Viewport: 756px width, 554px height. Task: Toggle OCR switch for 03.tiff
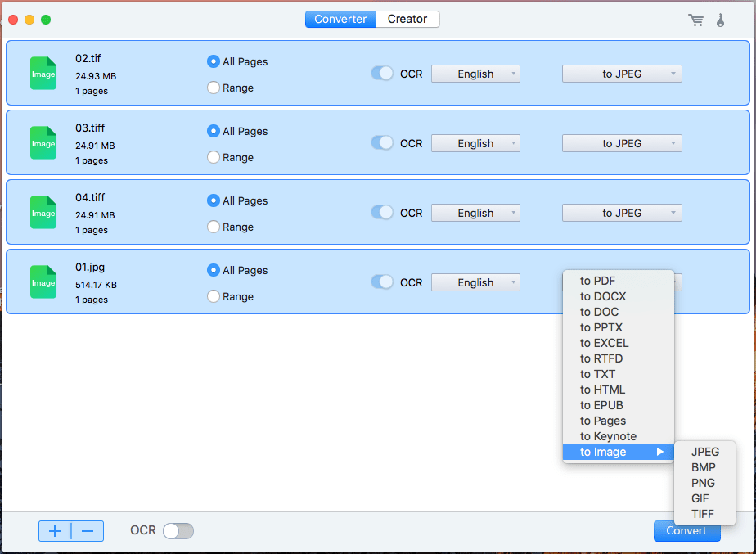pyautogui.click(x=382, y=142)
